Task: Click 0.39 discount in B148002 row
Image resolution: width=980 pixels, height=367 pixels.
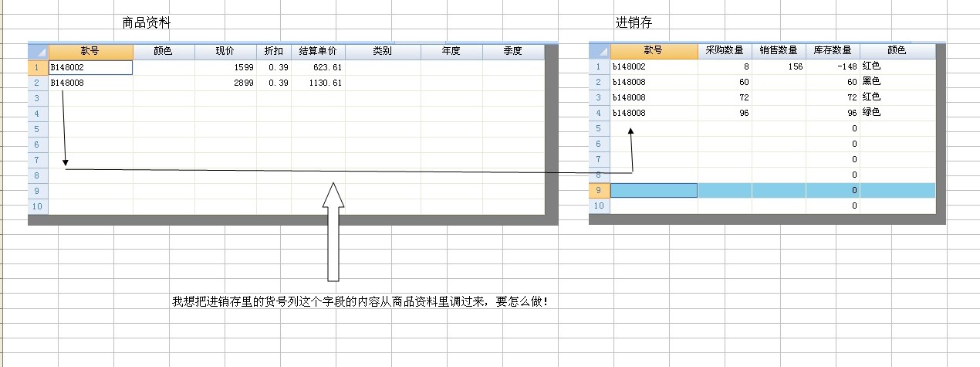Action: (274, 67)
